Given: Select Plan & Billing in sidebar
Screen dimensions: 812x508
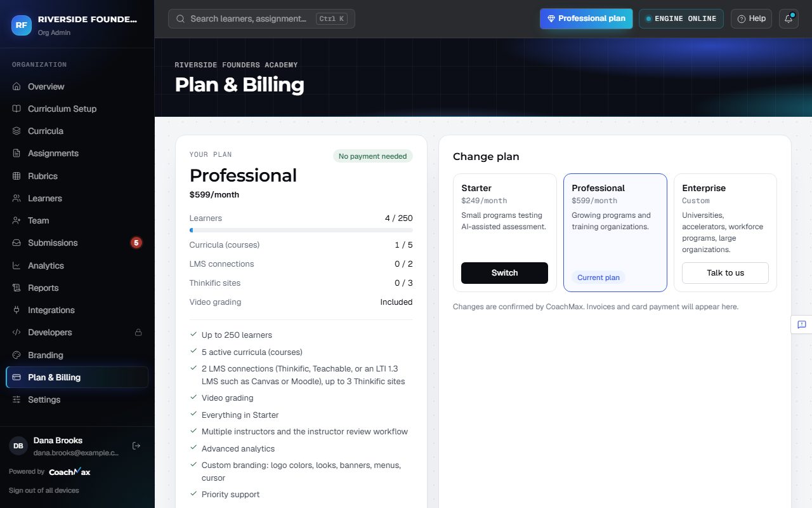Looking at the screenshot, I should (77, 377).
